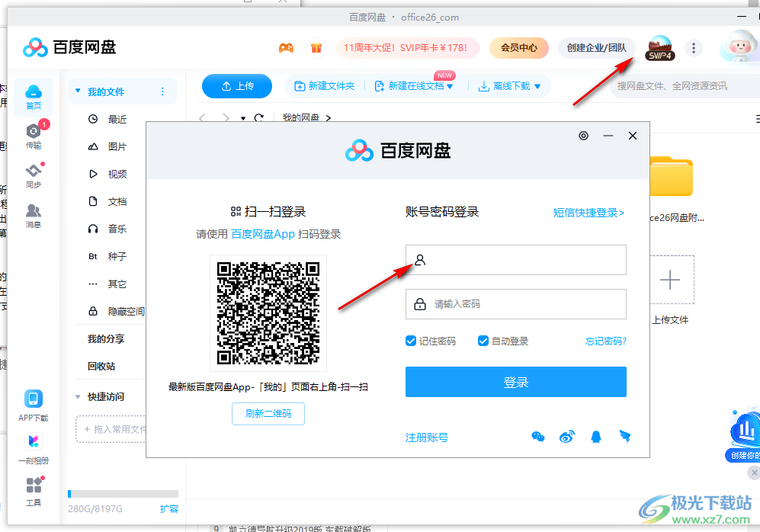Toggle 自动登录 checkbox
This screenshot has height=532, width=760.
click(x=483, y=341)
